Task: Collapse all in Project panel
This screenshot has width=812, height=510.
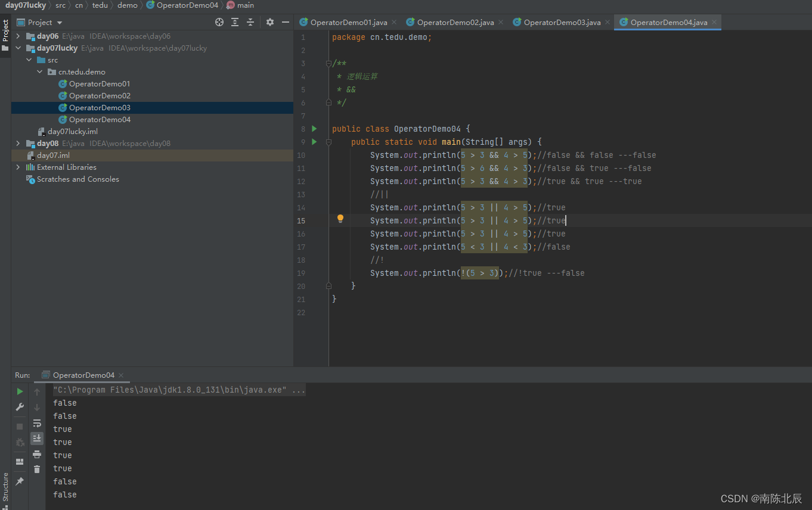Action: pos(250,22)
